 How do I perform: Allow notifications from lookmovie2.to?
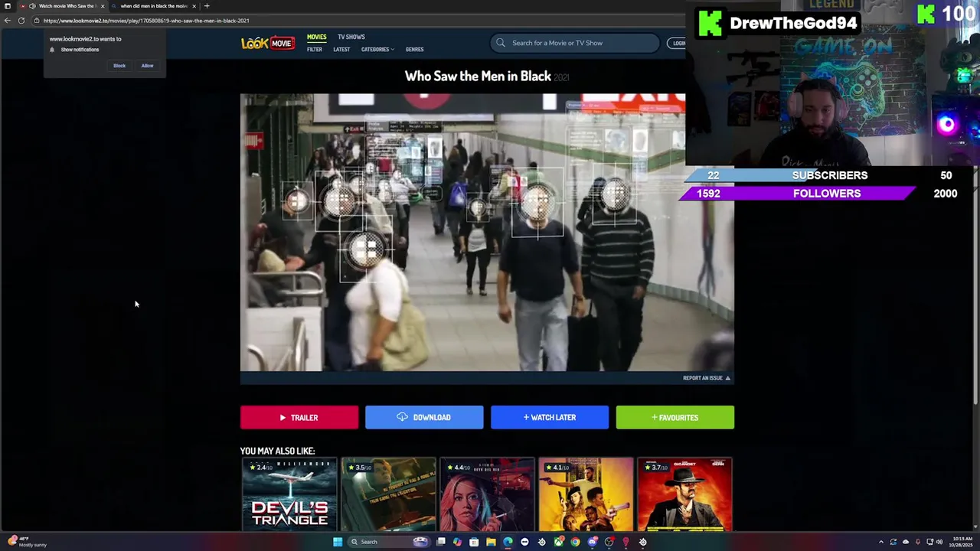click(x=147, y=66)
